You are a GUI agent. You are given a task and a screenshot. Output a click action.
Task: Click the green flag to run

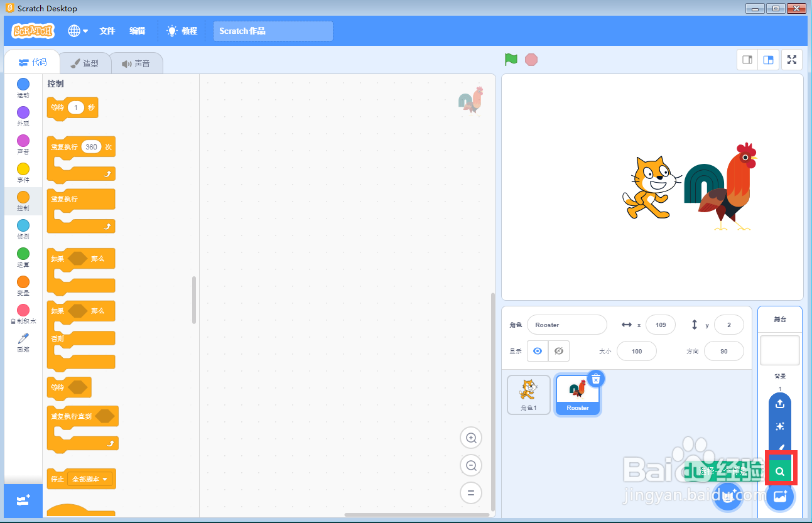(x=511, y=60)
